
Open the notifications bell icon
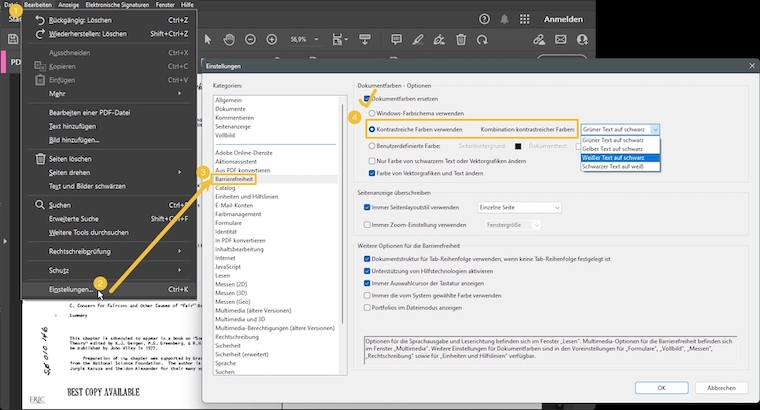point(505,19)
